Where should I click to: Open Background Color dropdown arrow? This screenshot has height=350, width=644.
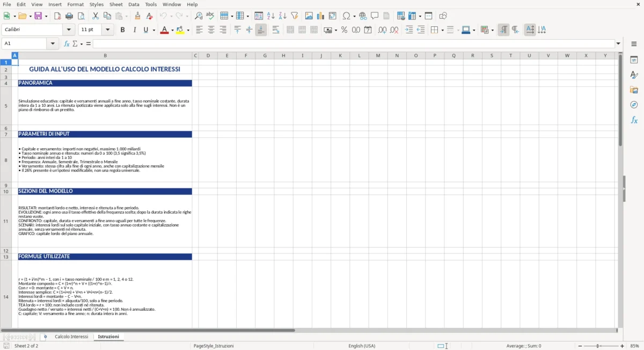click(x=188, y=31)
